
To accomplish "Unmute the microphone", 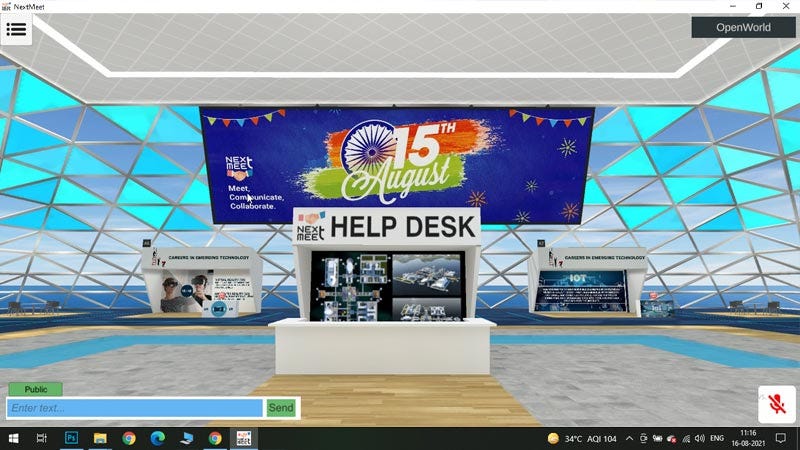I will (x=777, y=404).
